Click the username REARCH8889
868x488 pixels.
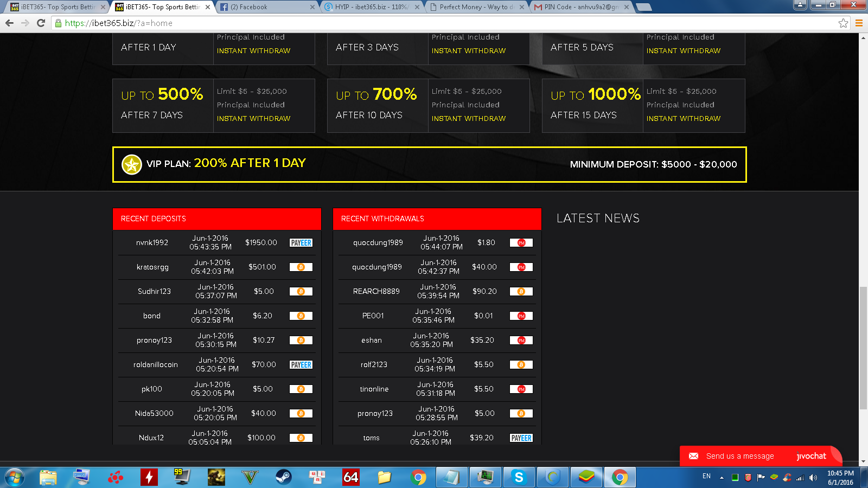(376, 292)
